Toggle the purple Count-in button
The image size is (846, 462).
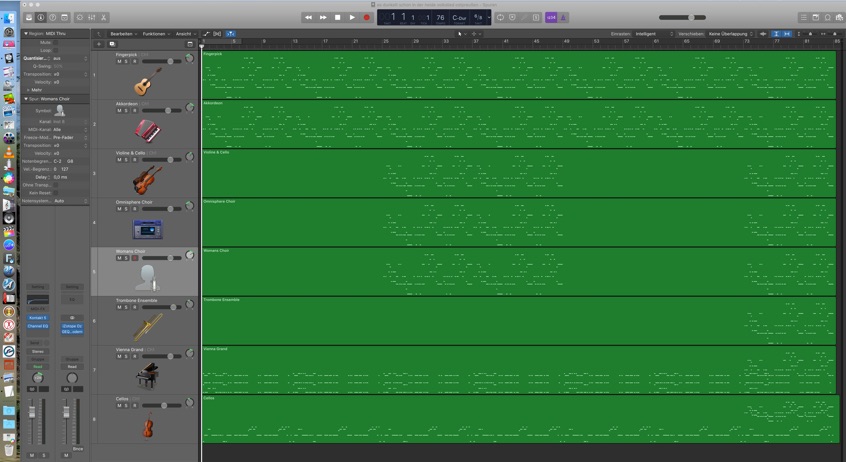pos(551,17)
